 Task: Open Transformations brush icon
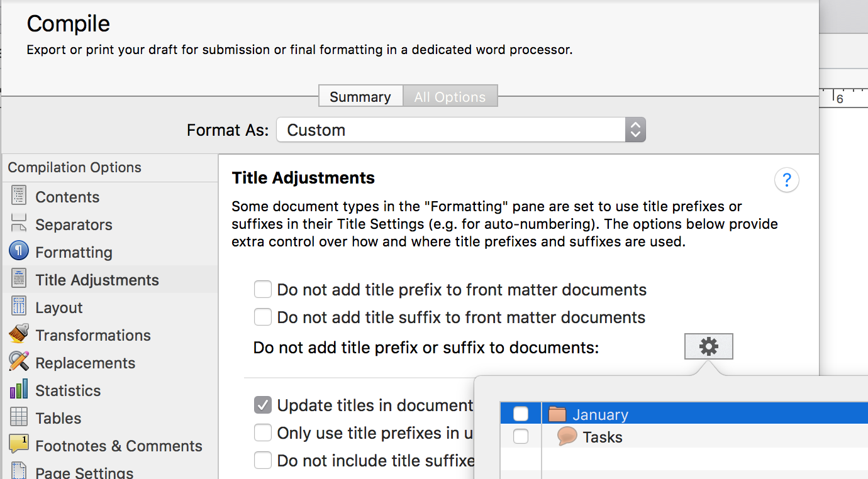(x=19, y=334)
